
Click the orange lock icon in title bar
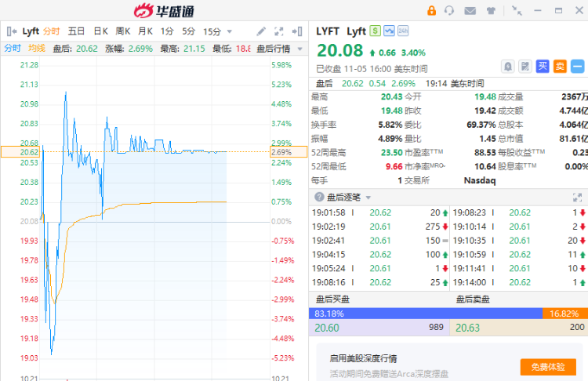click(431, 11)
